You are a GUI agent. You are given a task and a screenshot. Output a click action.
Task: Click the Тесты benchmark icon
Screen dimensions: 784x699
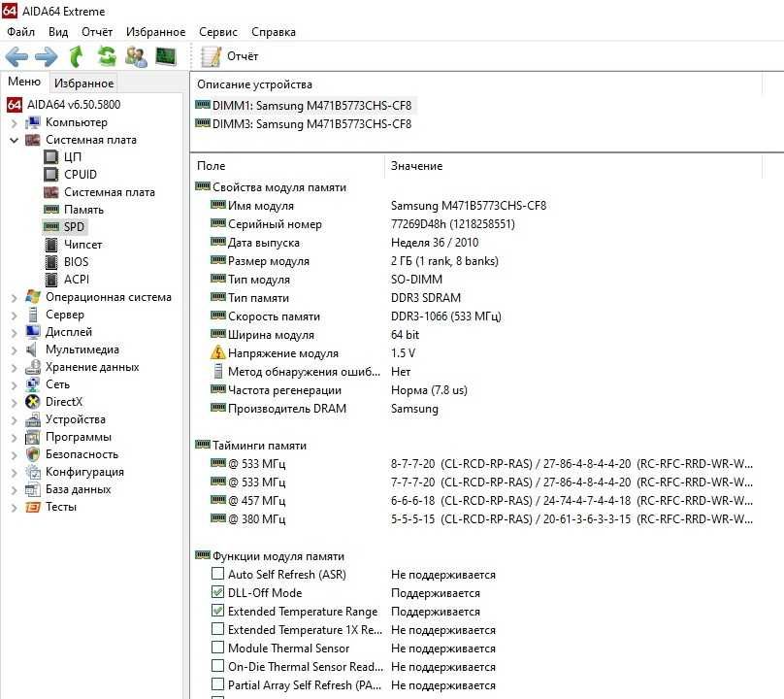(32, 507)
